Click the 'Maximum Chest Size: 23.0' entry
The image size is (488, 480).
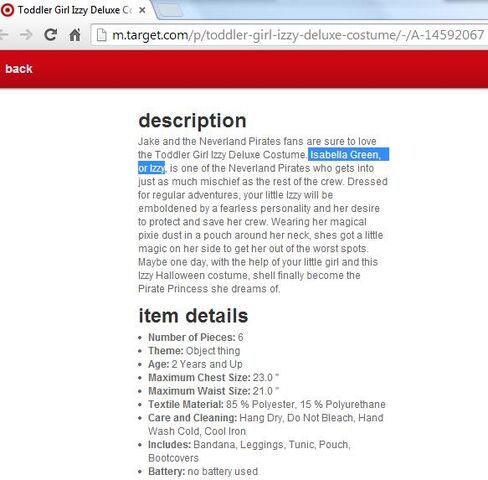tap(214, 377)
